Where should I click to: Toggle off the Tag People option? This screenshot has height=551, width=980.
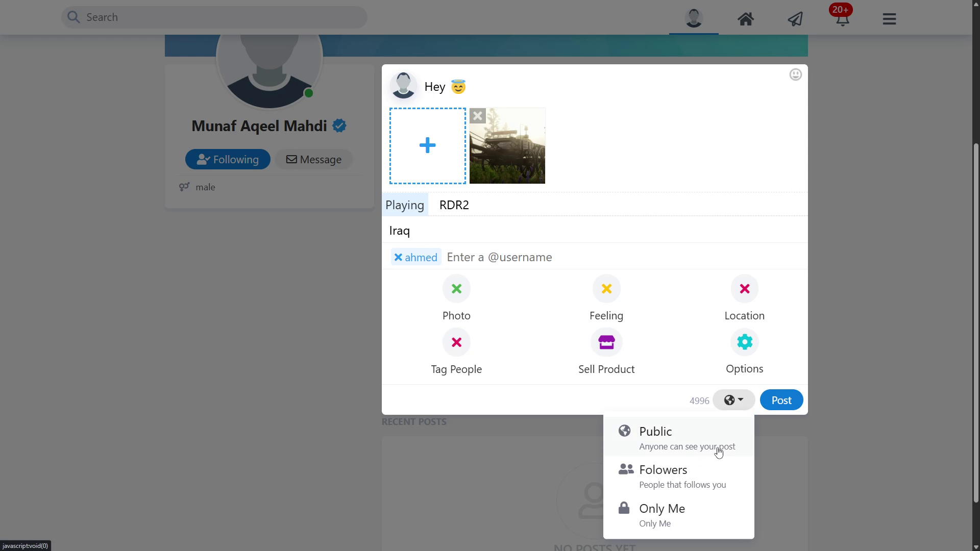pyautogui.click(x=456, y=342)
